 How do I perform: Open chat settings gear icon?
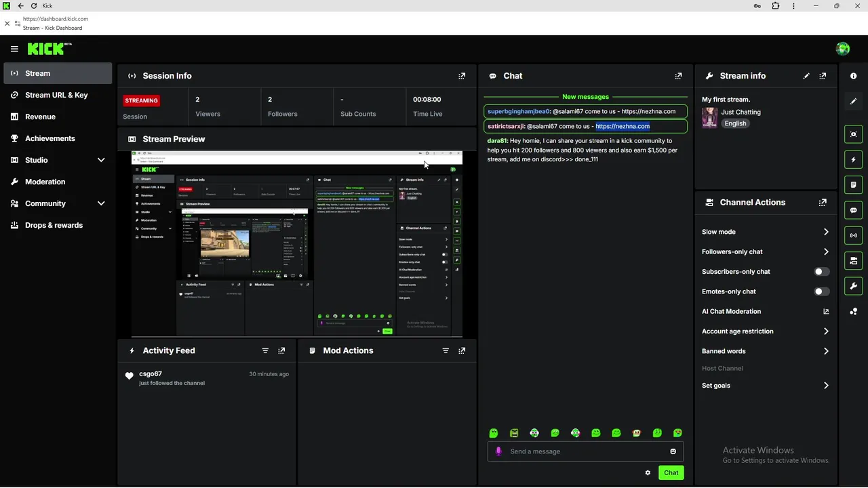point(648,472)
